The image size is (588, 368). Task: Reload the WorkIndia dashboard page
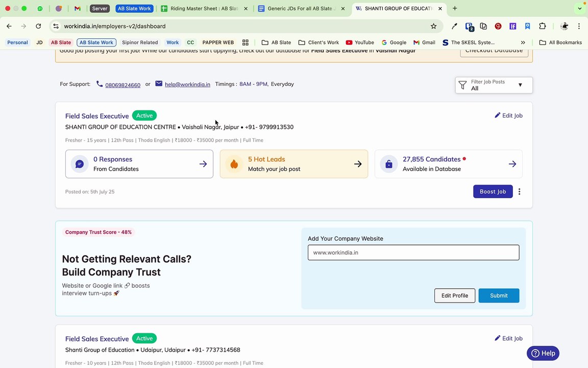pyautogui.click(x=38, y=26)
